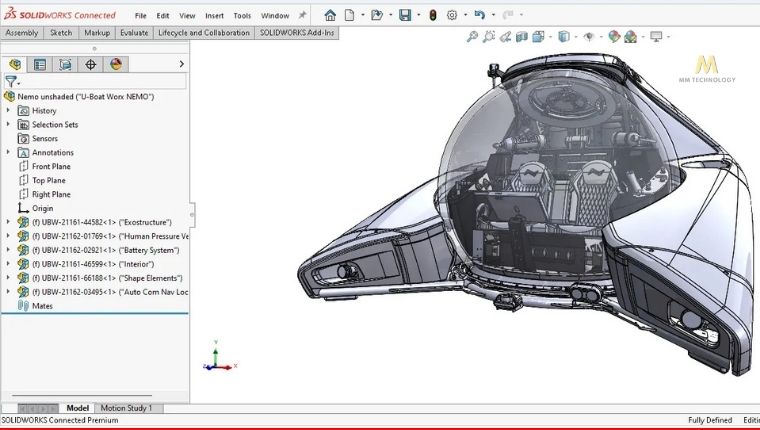Image resolution: width=760 pixels, height=430 pixels.
Task: Expand the Shape Elements component arrow
Action: (8, 278)
